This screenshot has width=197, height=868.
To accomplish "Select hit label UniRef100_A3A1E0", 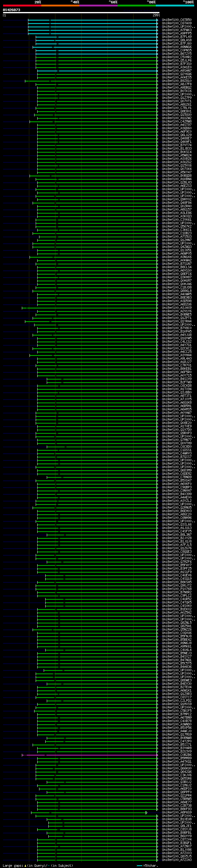I will pos(177,67).
